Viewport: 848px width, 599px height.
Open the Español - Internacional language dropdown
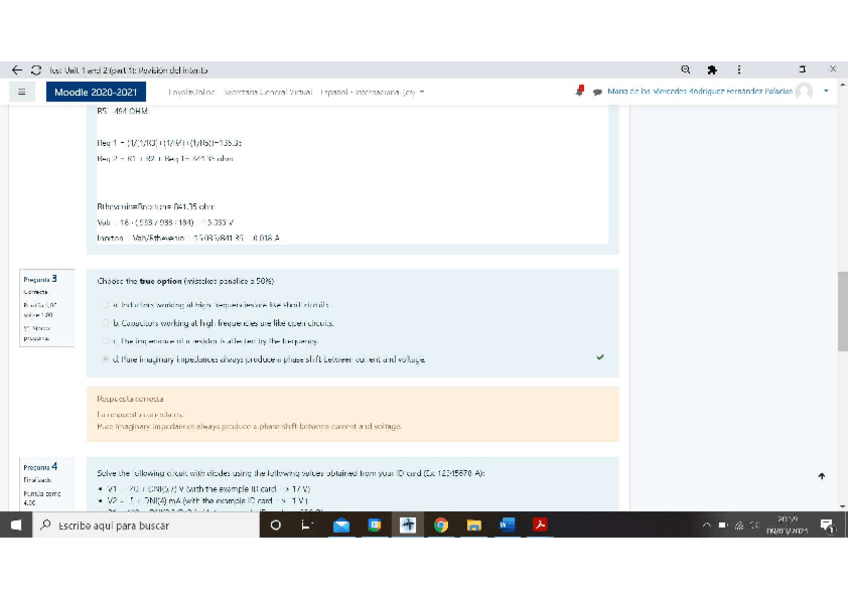[367, 91]
